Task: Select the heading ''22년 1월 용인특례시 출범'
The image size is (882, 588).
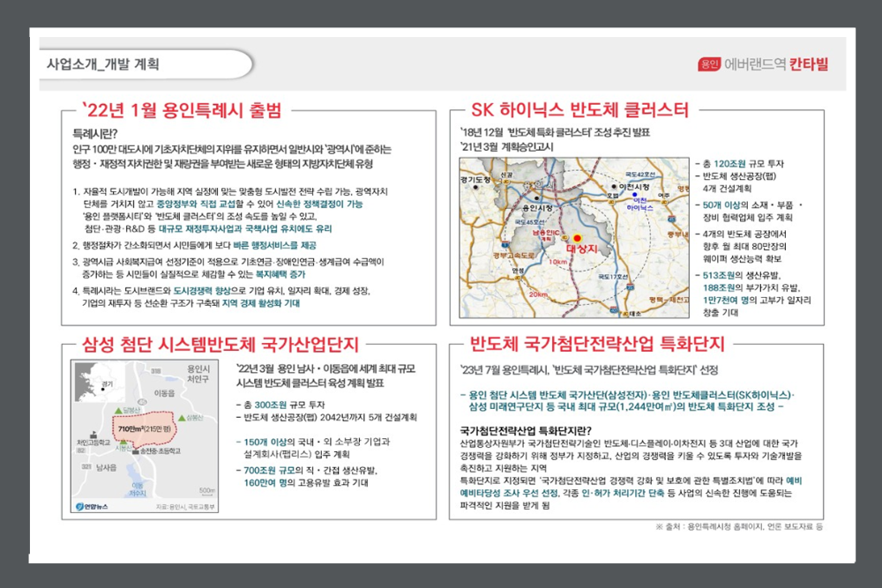Action: coord(182,110)
